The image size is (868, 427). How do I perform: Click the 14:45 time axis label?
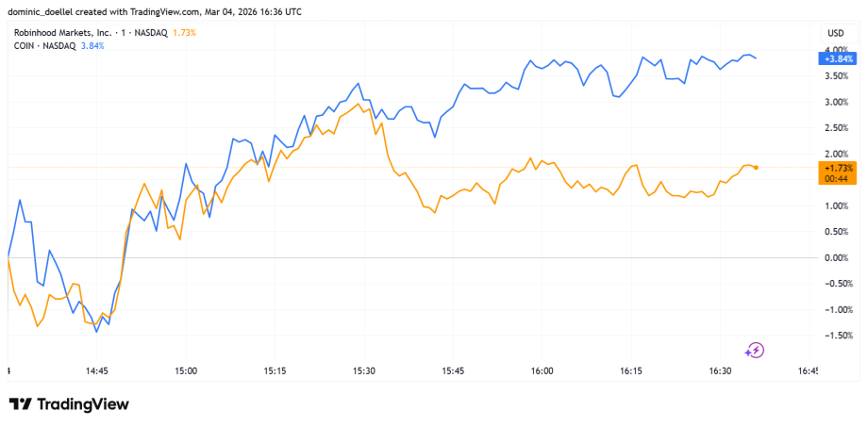[x=96, y=371]
